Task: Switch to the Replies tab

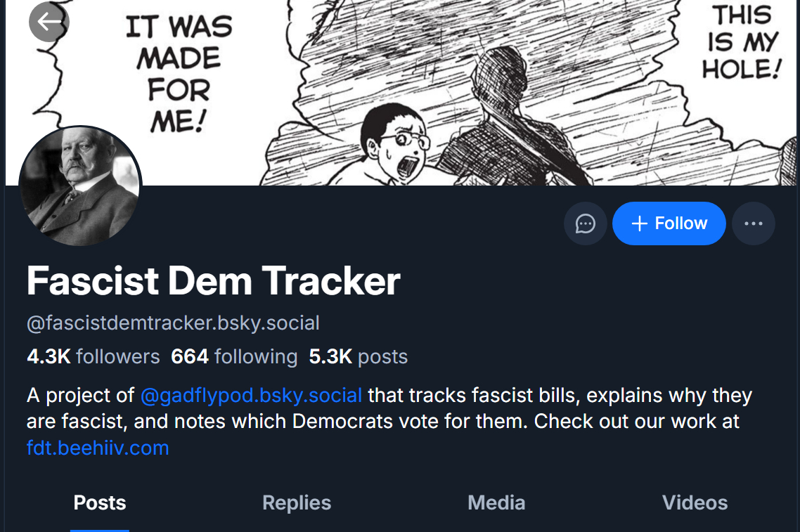Action: (297, 503)
